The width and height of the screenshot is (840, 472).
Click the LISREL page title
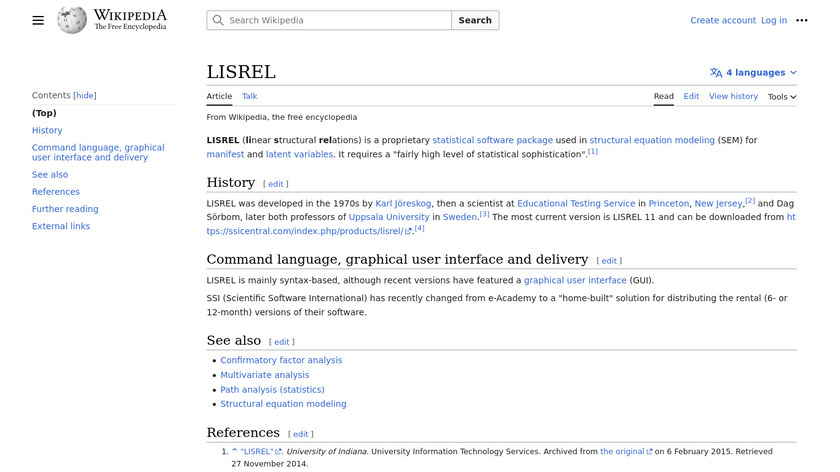point(241,72)
